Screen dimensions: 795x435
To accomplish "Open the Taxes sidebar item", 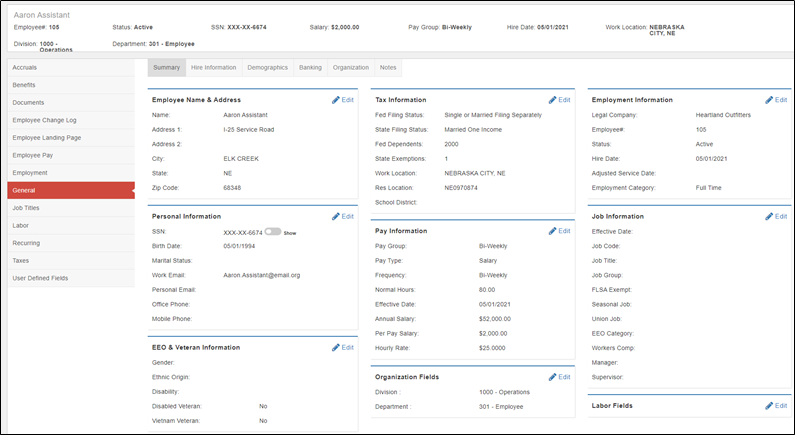I will 22,260.
